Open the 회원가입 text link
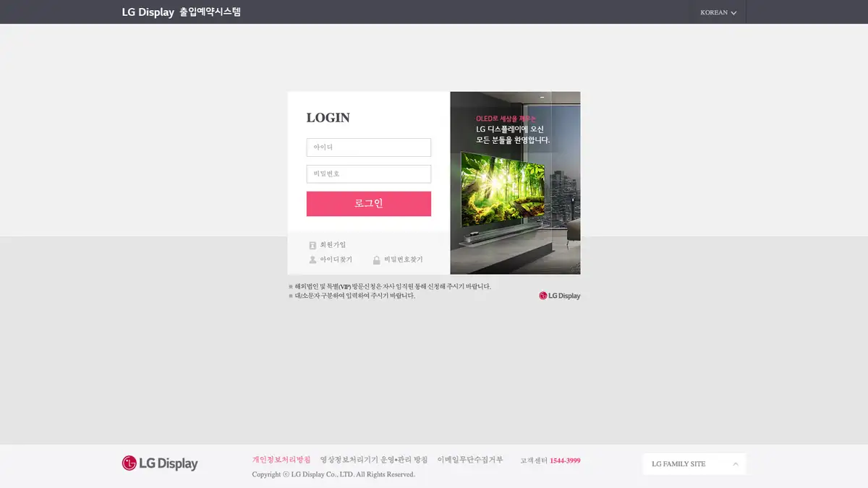 click(333, 245)
